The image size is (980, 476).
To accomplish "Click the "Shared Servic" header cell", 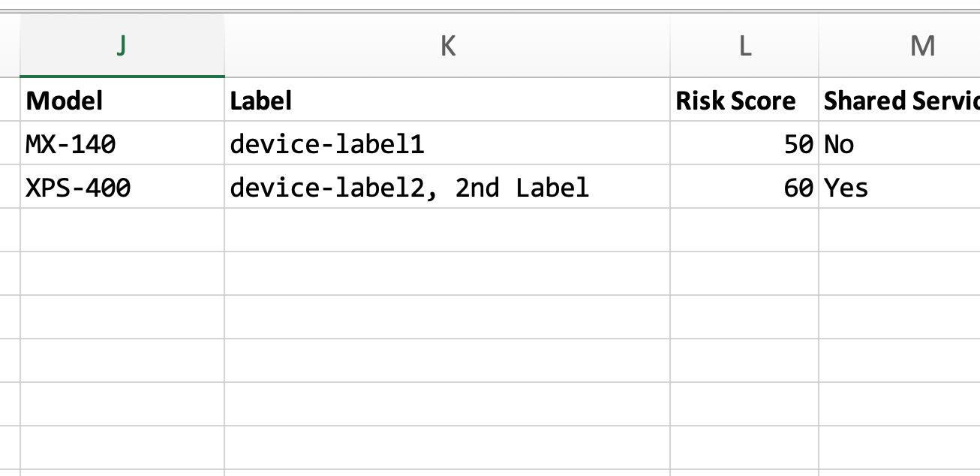I will tap(900, 101).
